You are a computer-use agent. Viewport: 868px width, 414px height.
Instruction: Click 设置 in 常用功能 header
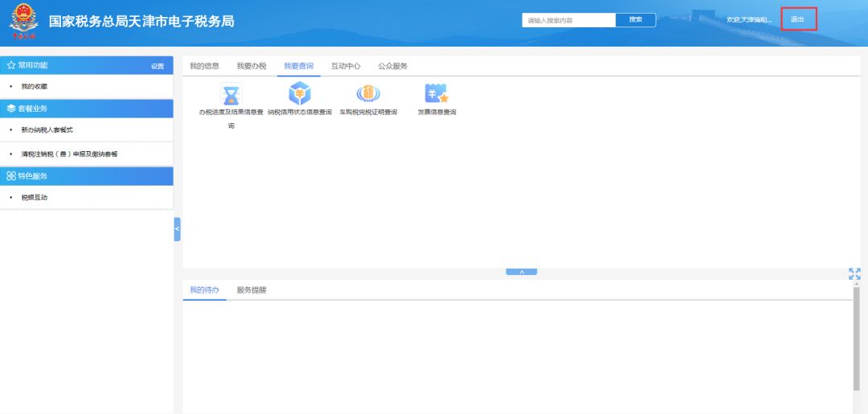(x=158, y=66)
